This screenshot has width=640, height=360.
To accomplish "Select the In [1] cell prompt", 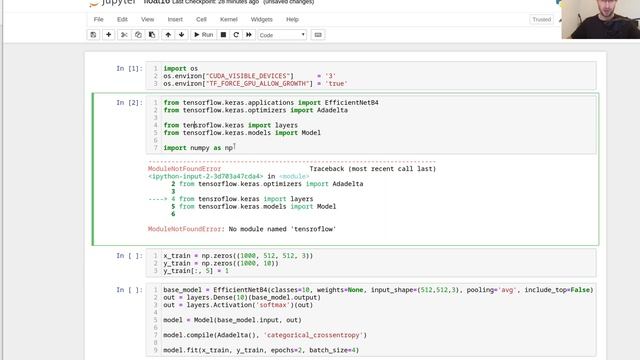I will click(x=129, y=68).
